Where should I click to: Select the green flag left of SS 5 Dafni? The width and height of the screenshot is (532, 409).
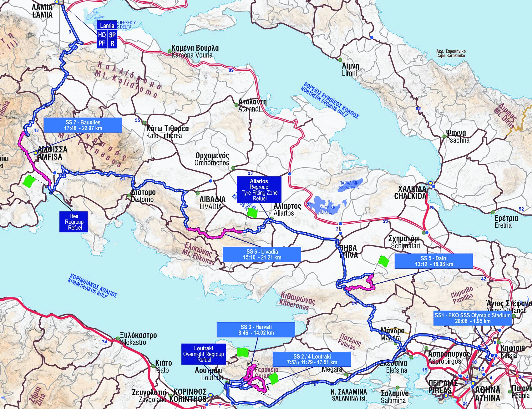tap(383, 261)
